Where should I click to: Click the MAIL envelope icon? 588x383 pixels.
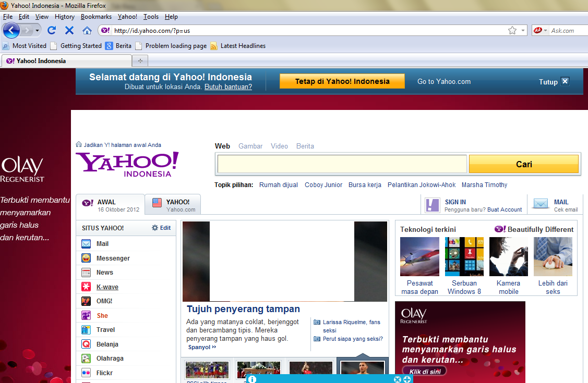tap(541, 204)
